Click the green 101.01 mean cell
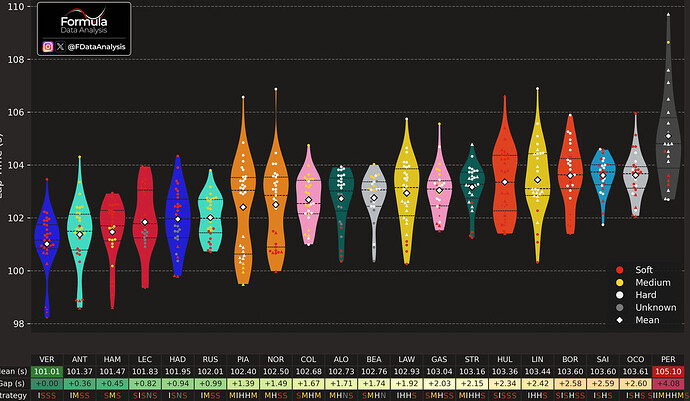This screenshot has width=690, height=401. (x=47, y=372)
